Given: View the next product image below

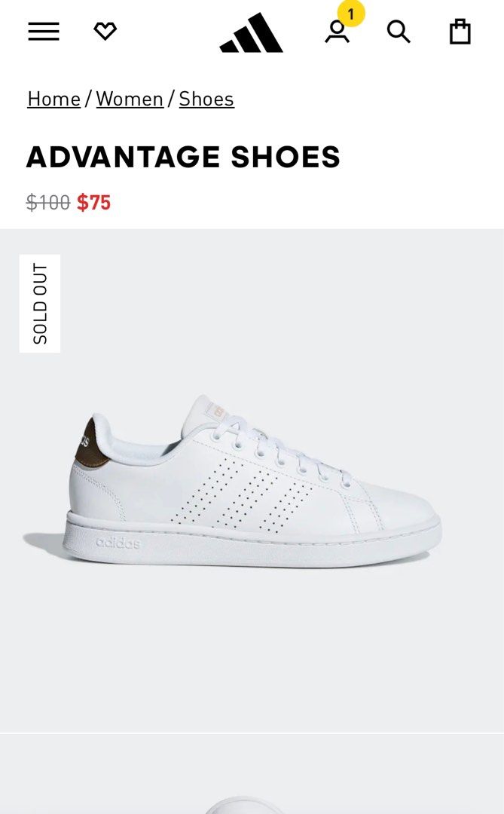Looking at the screenshot, I should 252,774.
